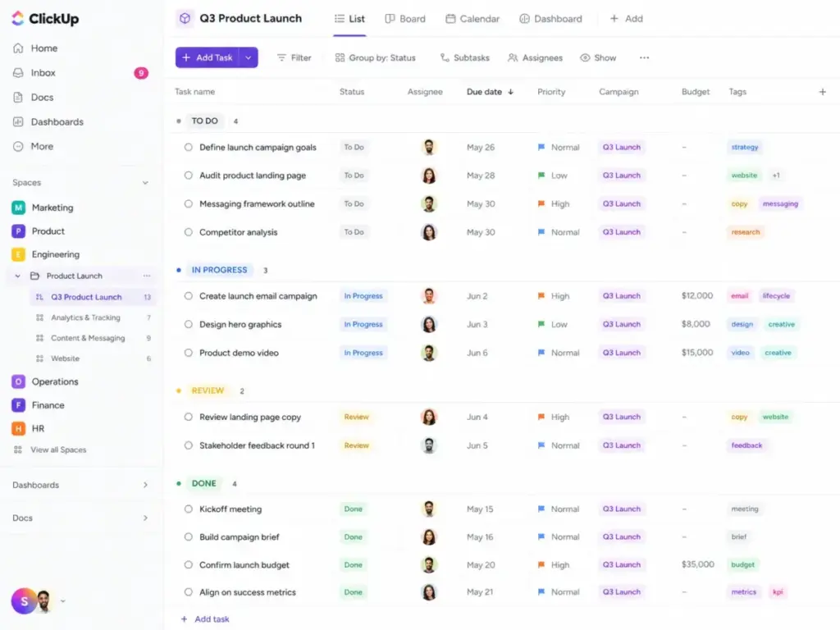Click the Assignees button
840x630 pixels.
click(535, 58)
